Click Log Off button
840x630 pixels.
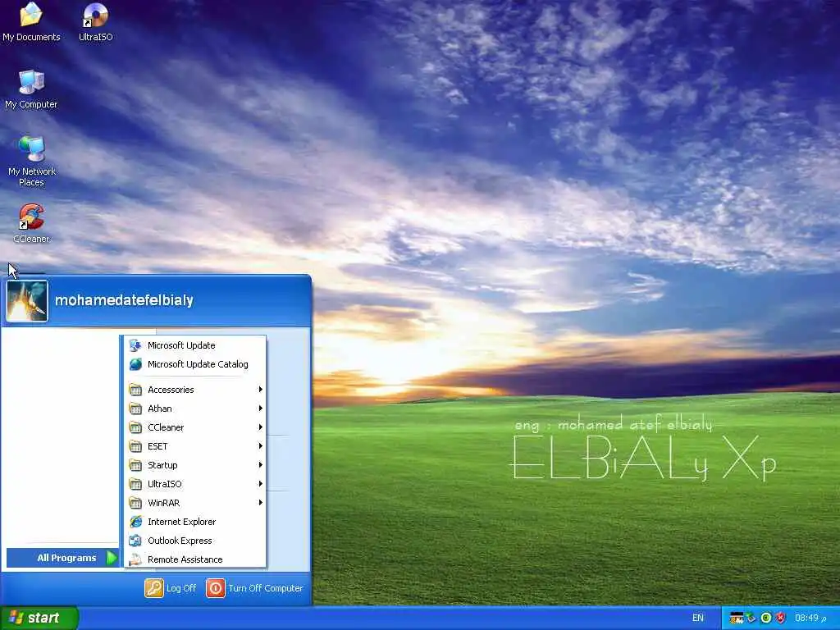pos(171,587)
